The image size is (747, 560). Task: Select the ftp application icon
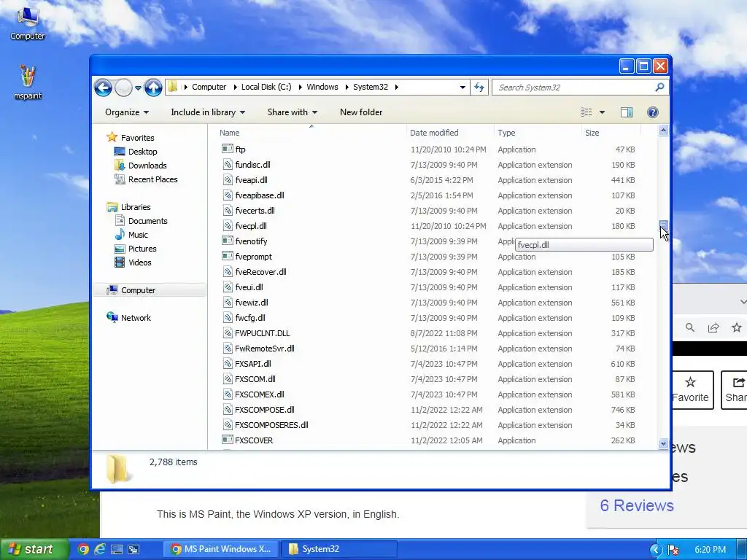[228, 149]
